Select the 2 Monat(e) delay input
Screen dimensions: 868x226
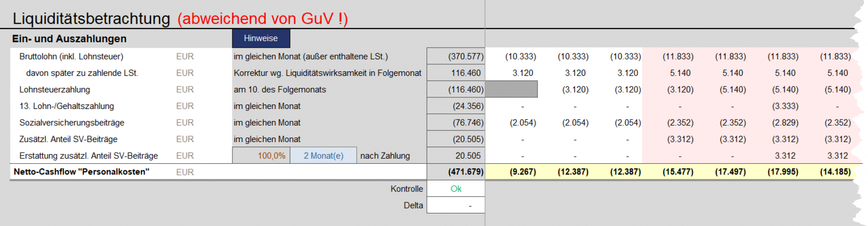pos(323,156)
